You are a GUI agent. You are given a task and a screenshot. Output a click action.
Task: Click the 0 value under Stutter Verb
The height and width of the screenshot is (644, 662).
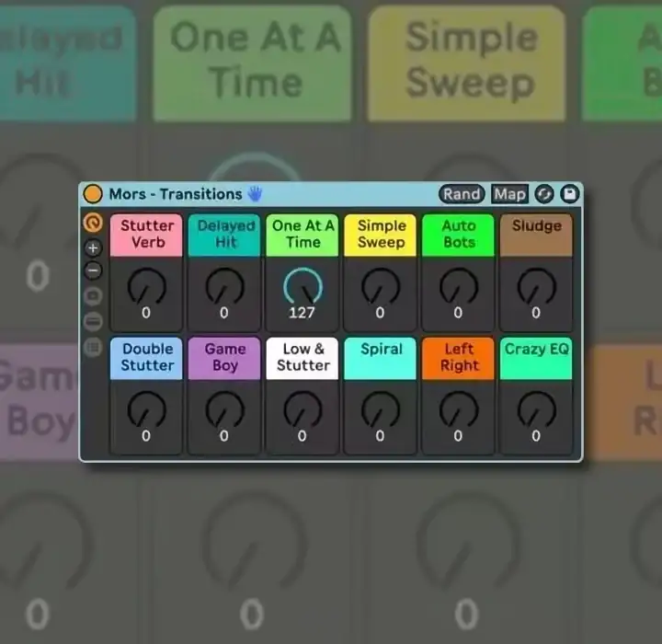point(146,313)
